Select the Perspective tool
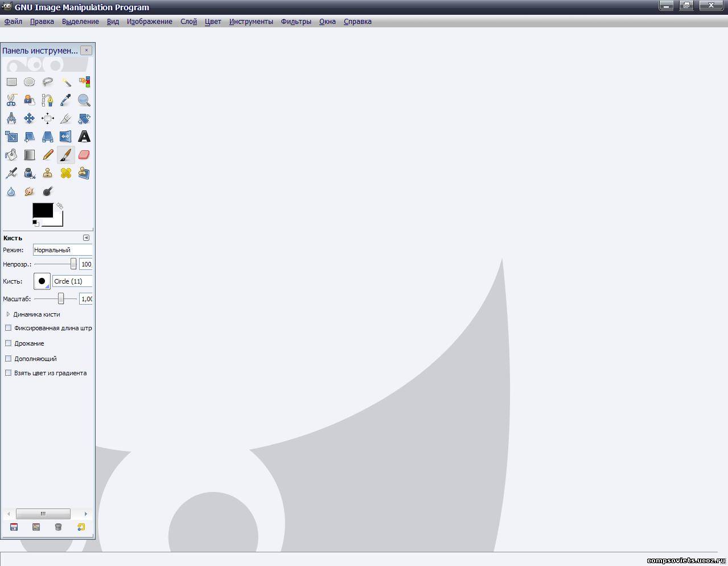This screenshot has width=728, height=566. click(48, 137)
